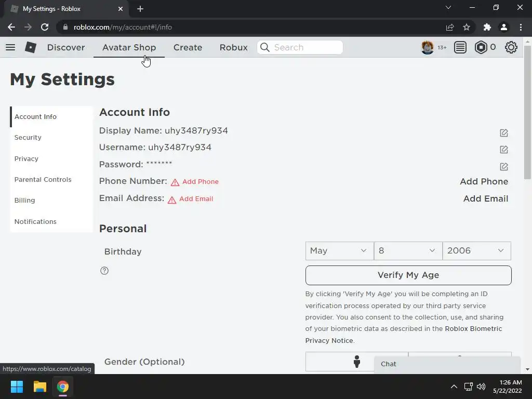The image size is (532, 399).
Task: Bookmark this tab with the star
Action: (467, 27)
